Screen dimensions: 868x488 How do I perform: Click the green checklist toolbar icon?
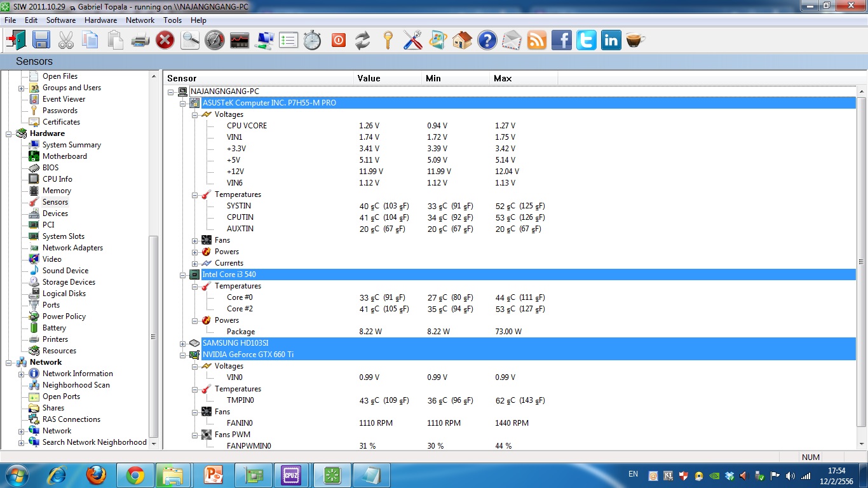tap(288, 41)
